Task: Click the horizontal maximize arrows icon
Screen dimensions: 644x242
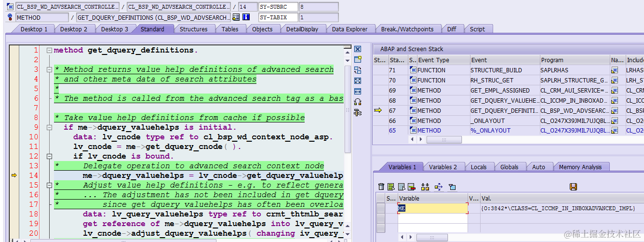Action: pyautogui.click(x=358, y=92)
